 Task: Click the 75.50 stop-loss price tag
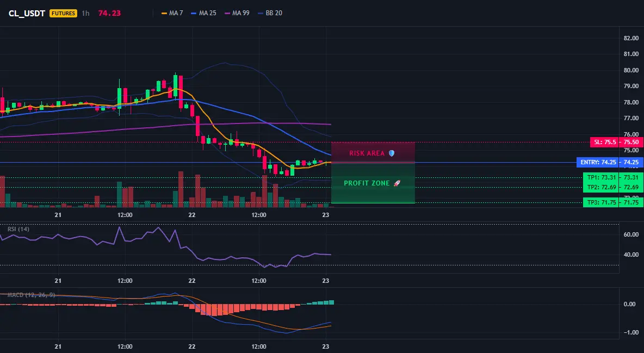coord(631,142)
